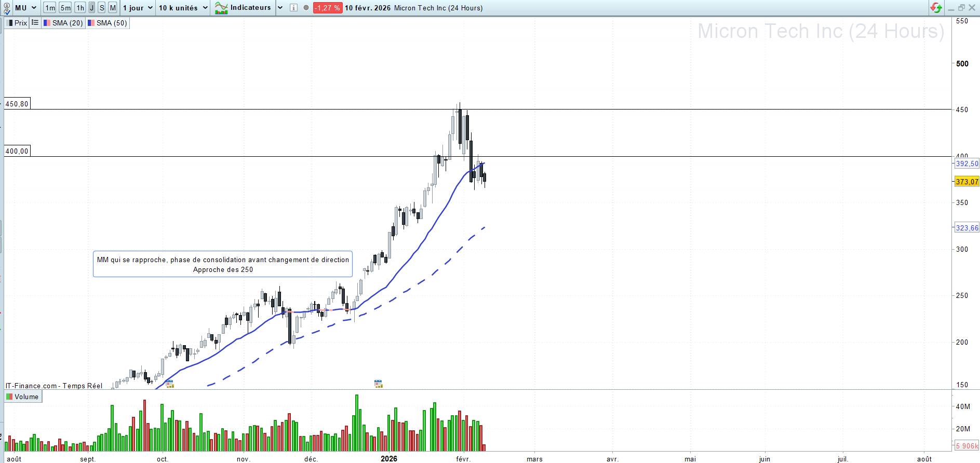Click the SMA (50) color swatch
The width and height of the screenshot is (980, 463).
tap(91, 23)
